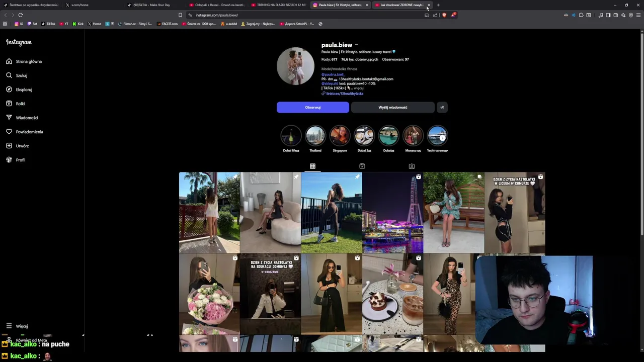
Task: Reload the page
Action: click(x=21, y=15)
